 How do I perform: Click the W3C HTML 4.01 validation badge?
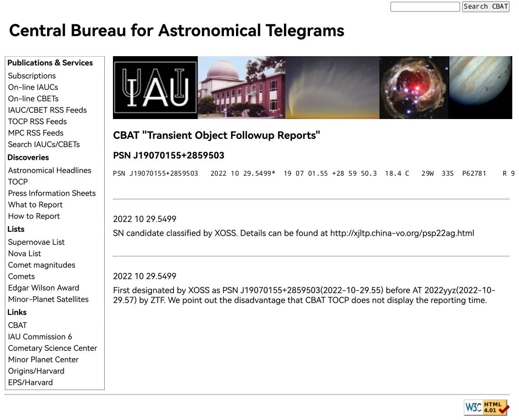tap(486, 407)
